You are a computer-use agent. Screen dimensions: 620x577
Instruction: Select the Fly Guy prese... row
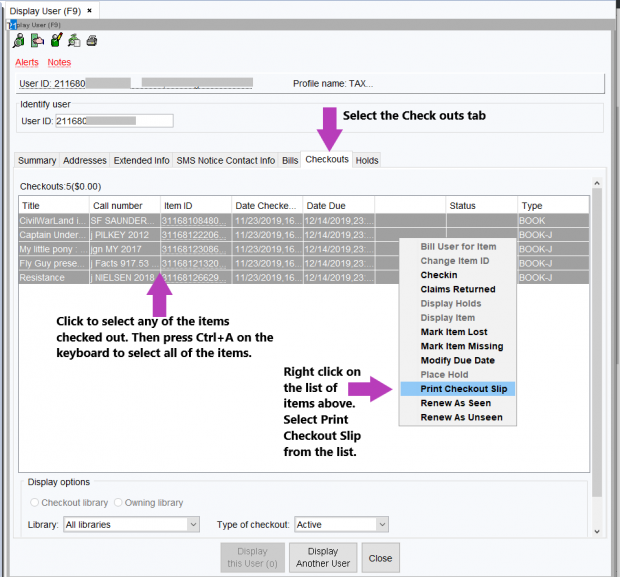(x=304, y=263)
